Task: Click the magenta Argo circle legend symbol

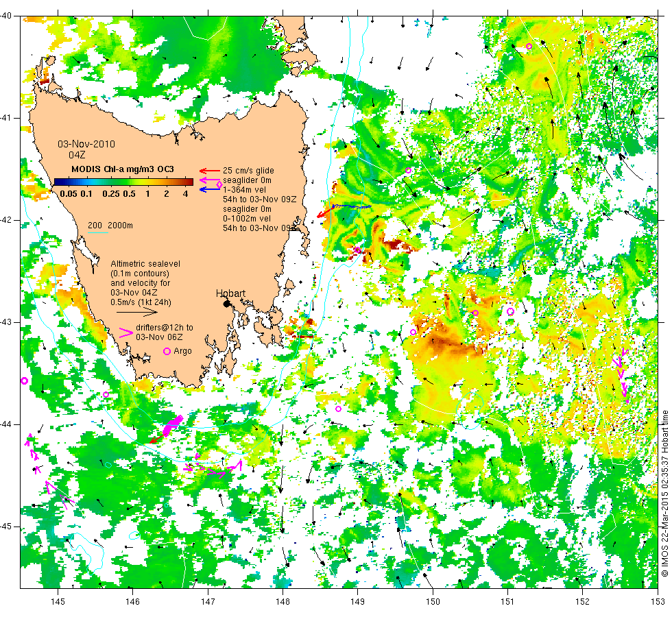Action: pos(167,351)
